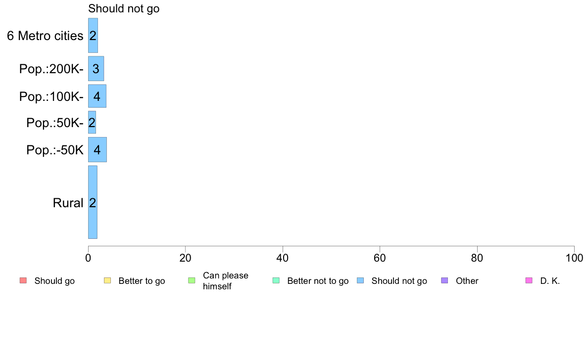
Task: Click the Rural category label
Action: pos(68,203)
